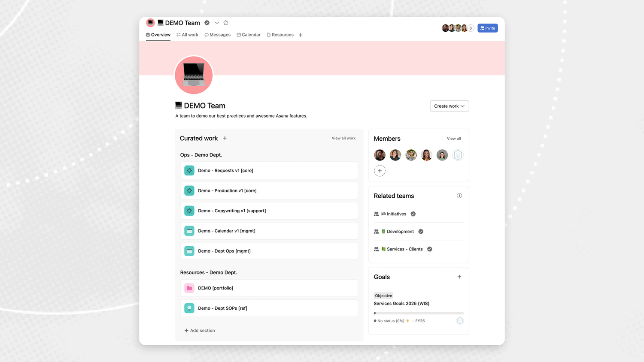Open the View all work link

[343, 138]
